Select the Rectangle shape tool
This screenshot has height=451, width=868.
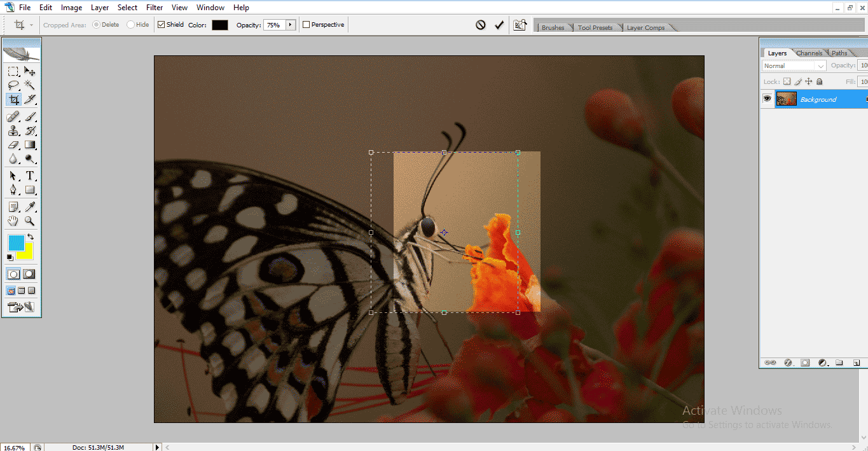coord(30,190)
